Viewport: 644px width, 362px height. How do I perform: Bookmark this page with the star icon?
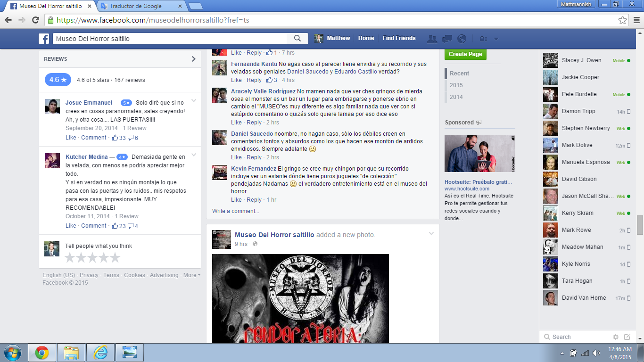(623, 20)
